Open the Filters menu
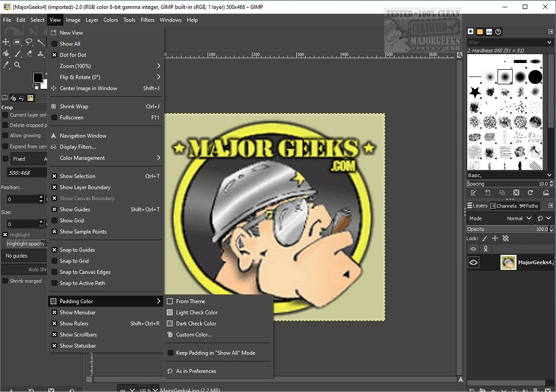This screenshot has width=556, height=392. pyautogui.click(x=147, y=20)
